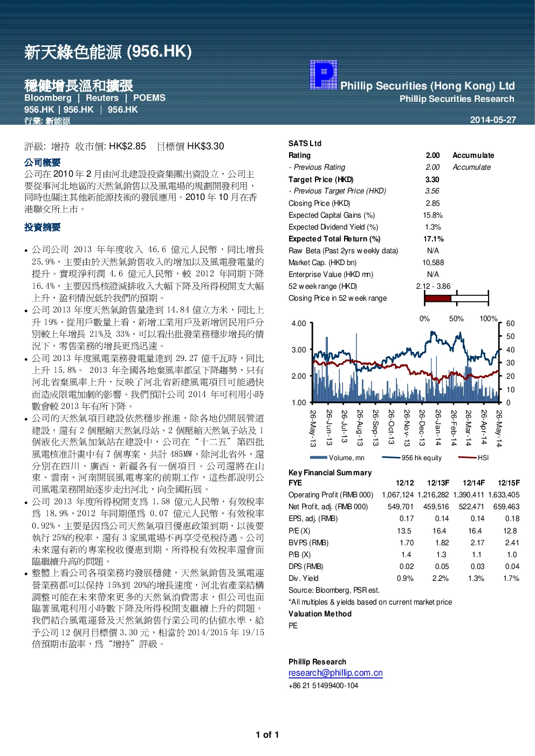The image size is (535, 756).
Task: Click the 52 week range value 2.12 - 3.86
Action: point(433,286)
